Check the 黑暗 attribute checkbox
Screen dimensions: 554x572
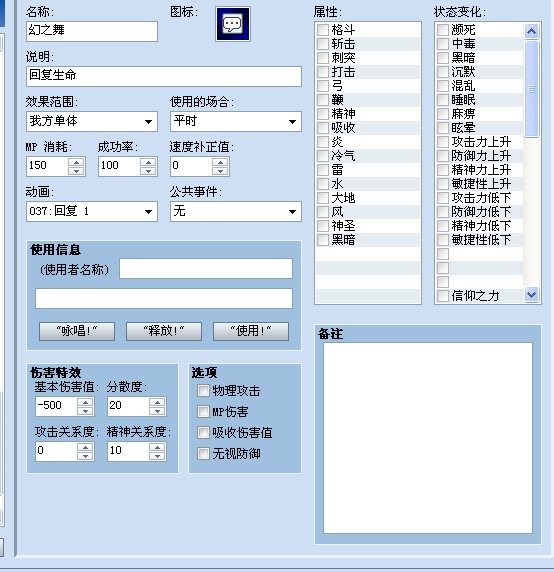[323, 240]
